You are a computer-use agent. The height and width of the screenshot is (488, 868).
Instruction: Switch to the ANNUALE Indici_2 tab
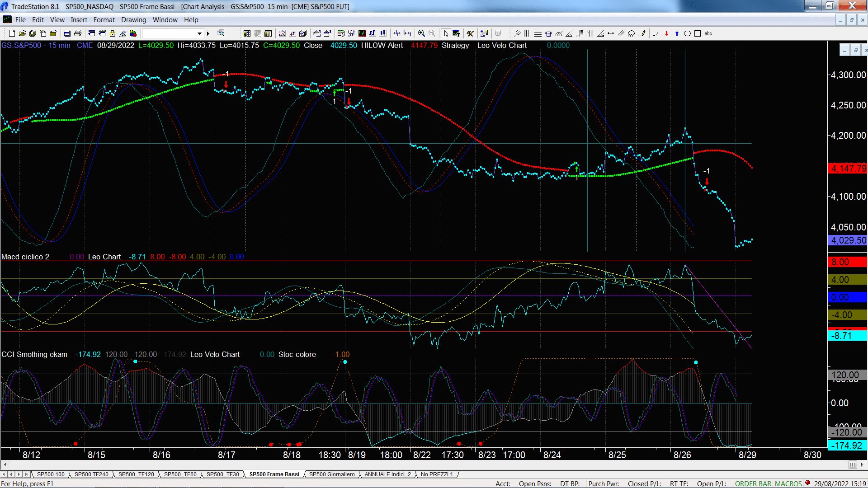tap(388, 474)
